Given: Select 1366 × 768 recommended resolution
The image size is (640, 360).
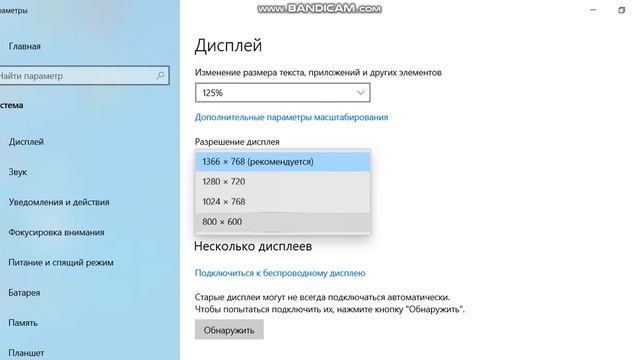Looking at the screenshot, I should click(x=282, y=162).
